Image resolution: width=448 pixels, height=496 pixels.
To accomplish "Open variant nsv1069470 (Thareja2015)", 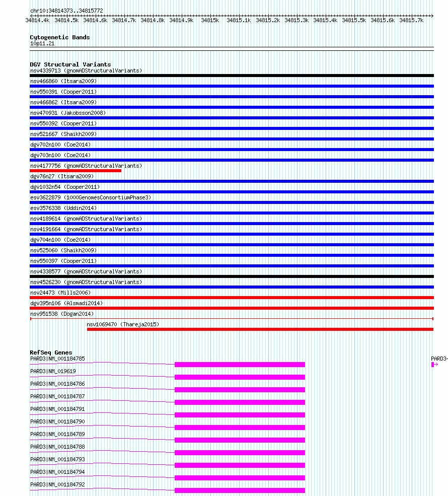I will point(123,325).
